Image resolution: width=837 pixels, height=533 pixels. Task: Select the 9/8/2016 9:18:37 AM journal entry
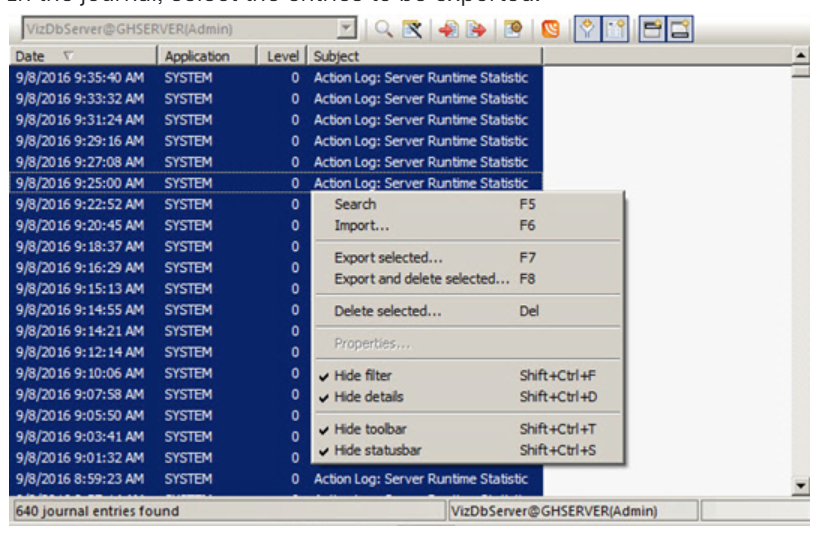[x=160, y=247]
